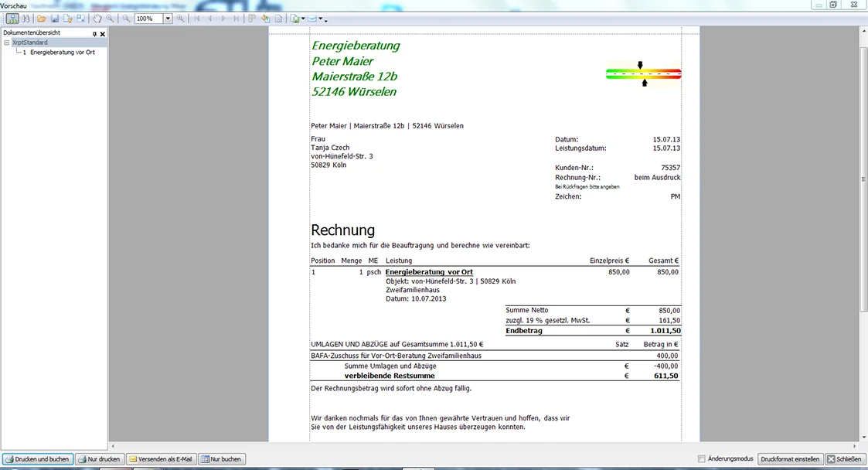Click the send by e-mail envelope toolbar icon

[312, 19]
